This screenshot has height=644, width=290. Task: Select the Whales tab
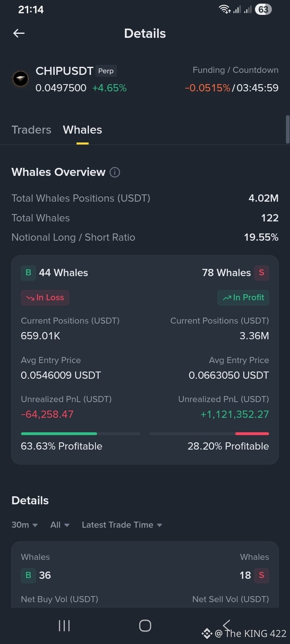coord(83,130)
